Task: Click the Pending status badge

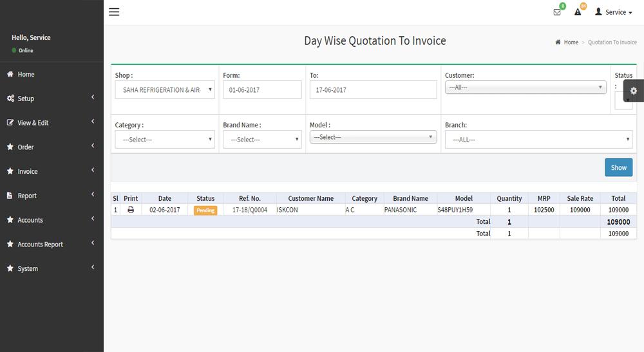Action: click(x=205, y=210)
